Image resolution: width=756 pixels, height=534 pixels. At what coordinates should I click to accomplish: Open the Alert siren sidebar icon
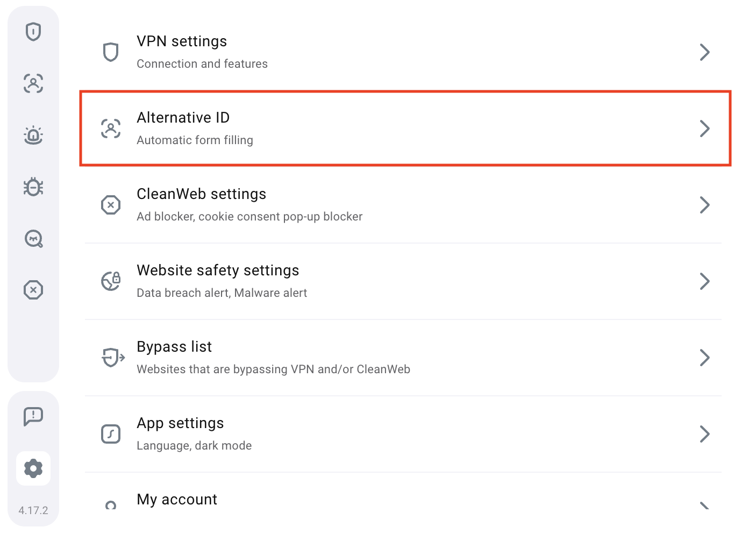pos(33,135)
